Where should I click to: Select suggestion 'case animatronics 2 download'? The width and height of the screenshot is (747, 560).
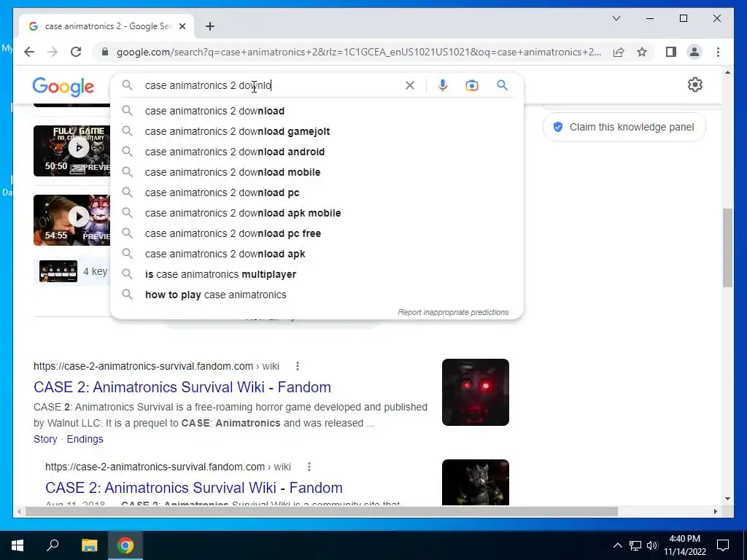pyautogui.click(x=317, y=111)
